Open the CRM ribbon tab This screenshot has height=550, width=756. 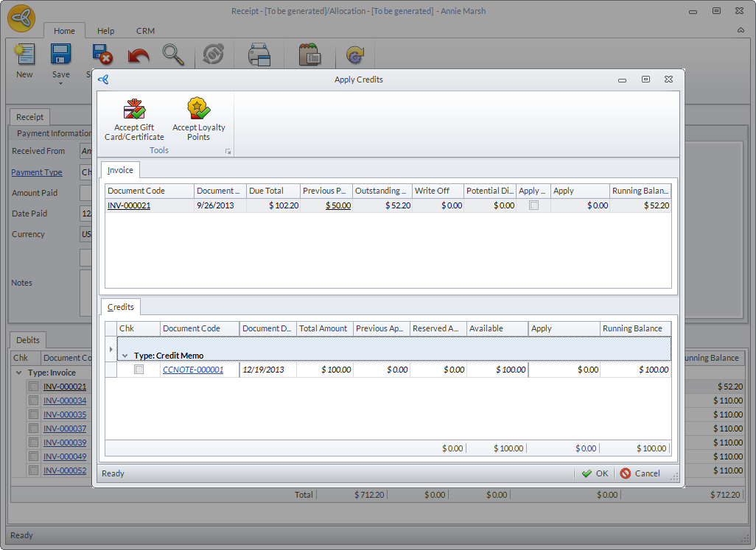tap(145, 31)
